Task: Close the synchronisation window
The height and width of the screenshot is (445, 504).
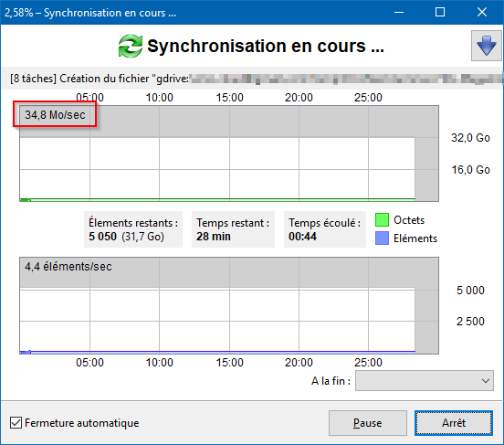Action: (x=482, y=12)
